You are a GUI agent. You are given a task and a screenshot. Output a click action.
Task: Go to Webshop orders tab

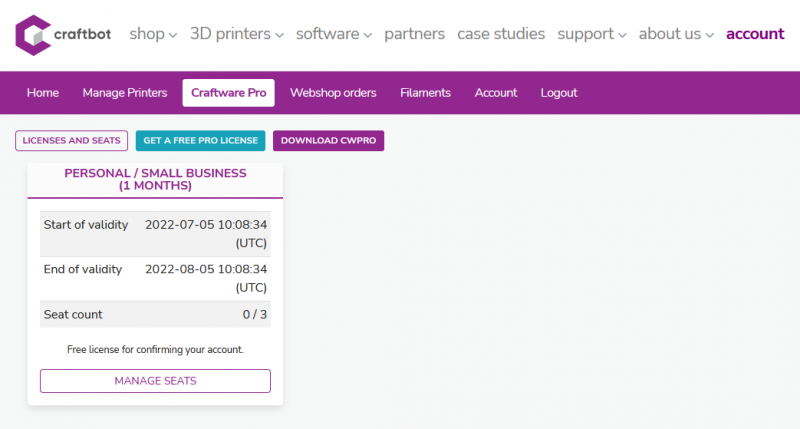tap(333, 93)
